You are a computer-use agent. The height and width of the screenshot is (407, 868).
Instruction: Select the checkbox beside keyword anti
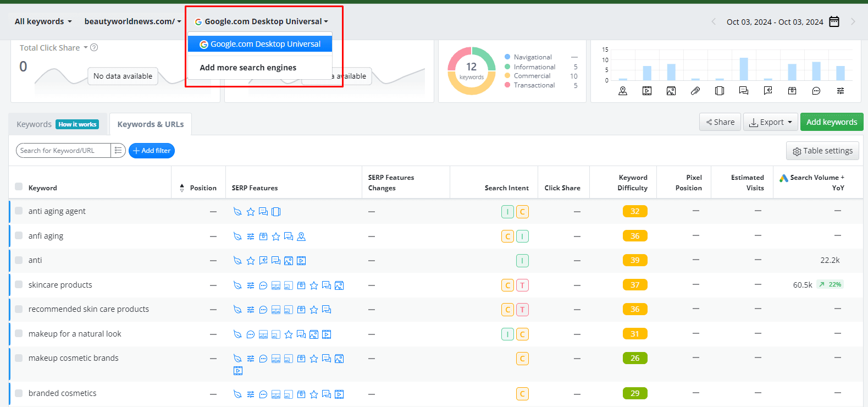pos(19,260)
